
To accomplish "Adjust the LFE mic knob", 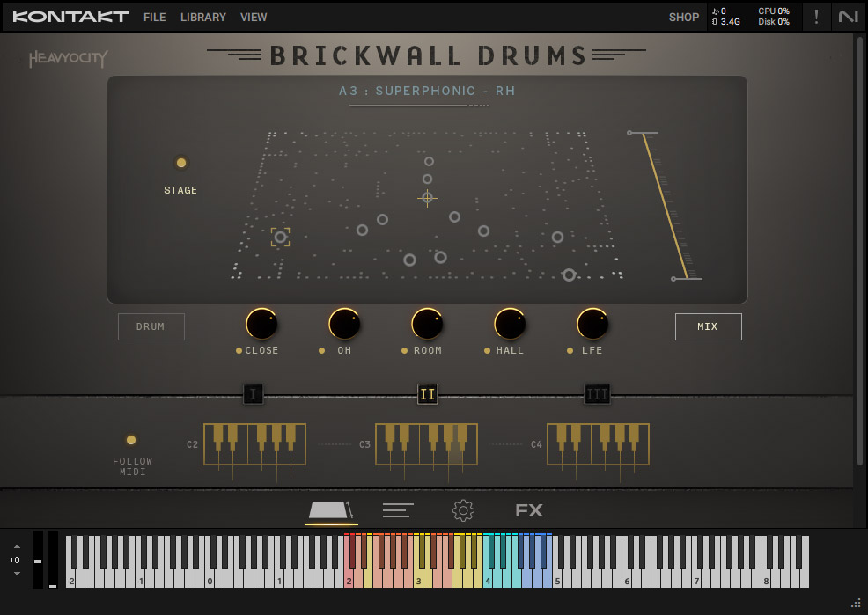I will (592, 324).
